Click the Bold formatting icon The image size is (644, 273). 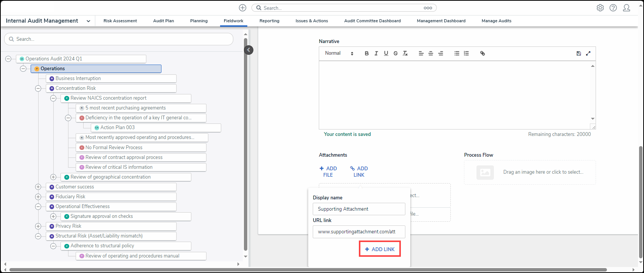[x=366, y=54]
